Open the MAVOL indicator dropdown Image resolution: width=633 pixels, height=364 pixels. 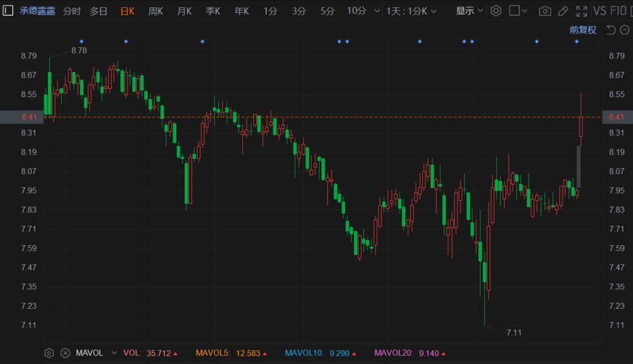click(x=114, y=353)
